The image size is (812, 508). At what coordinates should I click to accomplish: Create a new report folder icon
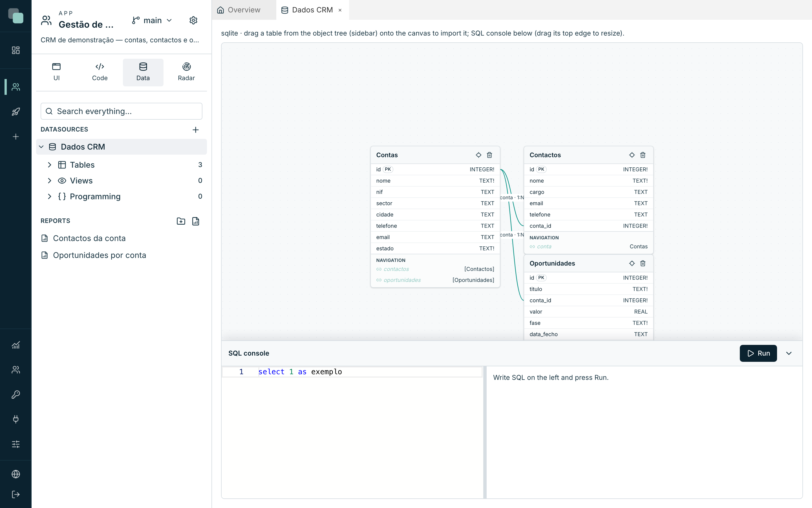click(181, 221)
